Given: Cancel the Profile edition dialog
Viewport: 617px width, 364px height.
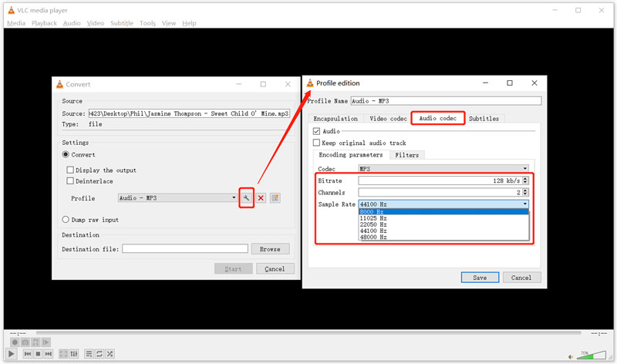Looking at the screenshot, I should pos(521,278).
